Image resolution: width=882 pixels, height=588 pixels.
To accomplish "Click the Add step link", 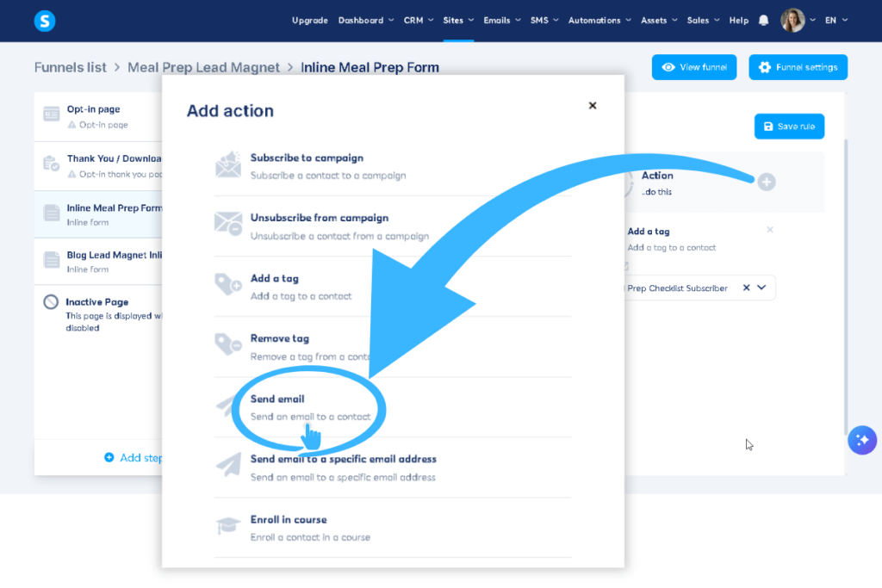I will pos(134,457).
